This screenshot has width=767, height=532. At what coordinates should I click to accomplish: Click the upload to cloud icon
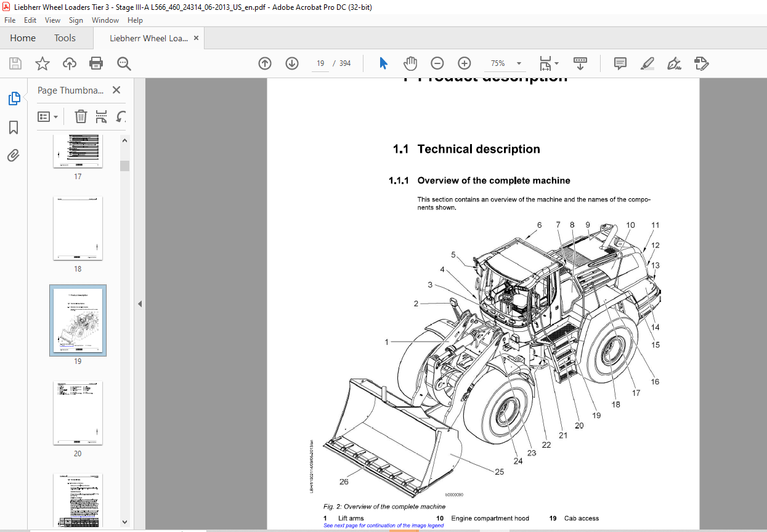(69, 63)
